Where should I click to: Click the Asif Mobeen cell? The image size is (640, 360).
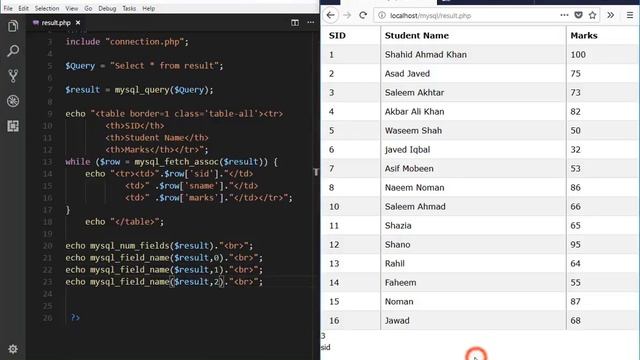[473, 169]
